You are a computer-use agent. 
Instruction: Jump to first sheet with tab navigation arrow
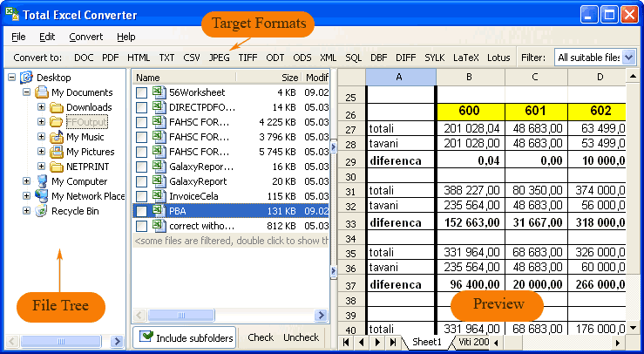coord(346,342)
